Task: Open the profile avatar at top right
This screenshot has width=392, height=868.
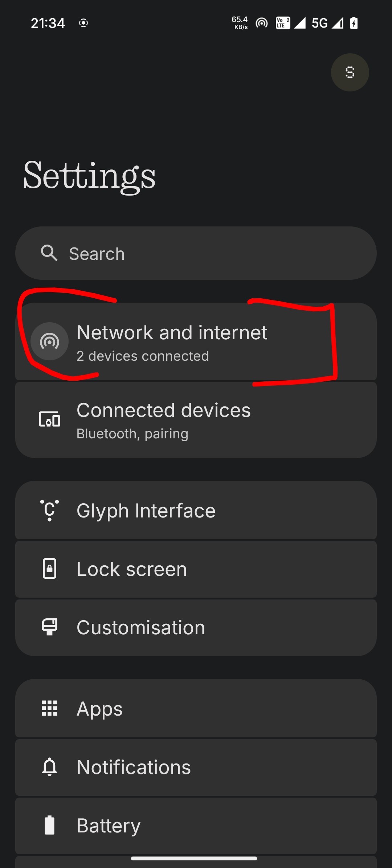Action: coord(350,73)
